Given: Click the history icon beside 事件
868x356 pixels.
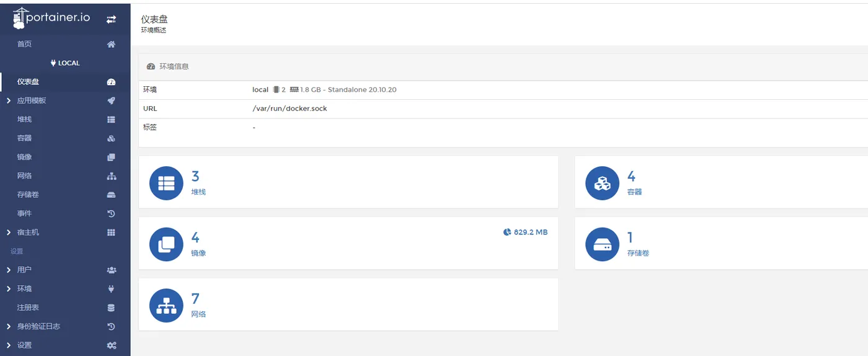Looking at the screenshot, I should 111,213.
